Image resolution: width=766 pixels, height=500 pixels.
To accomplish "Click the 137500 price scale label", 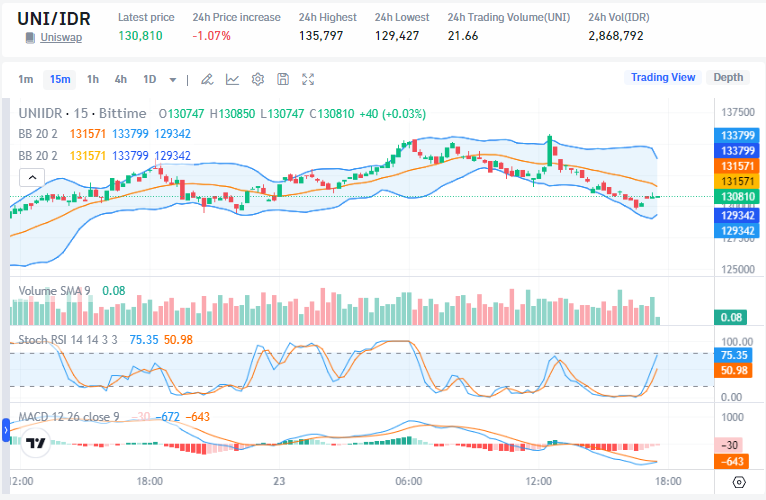I will [x=738, y=112].
